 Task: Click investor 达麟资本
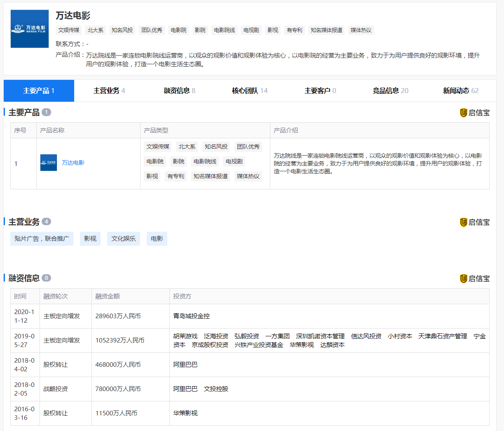point(333,345)
